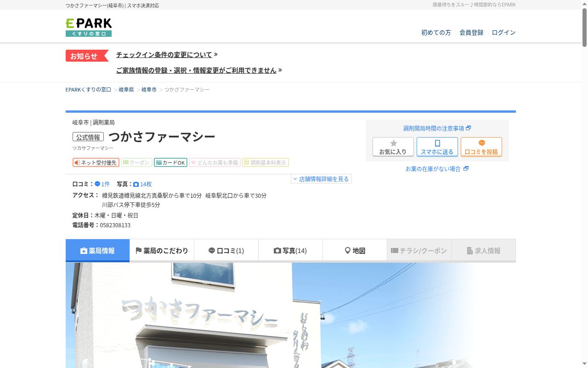The image size is (588, 368).
Task: Click the お知らせ notice label
Action: click(x=87, y=56)
